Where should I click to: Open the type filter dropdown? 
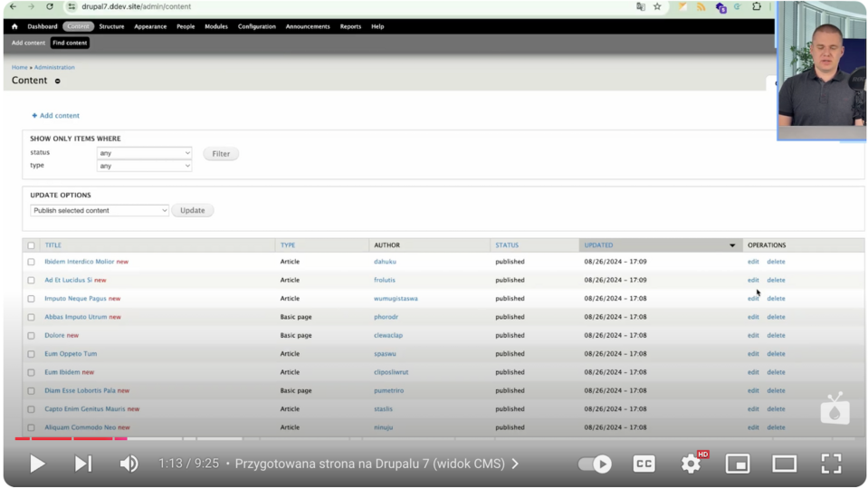[145, 166]
